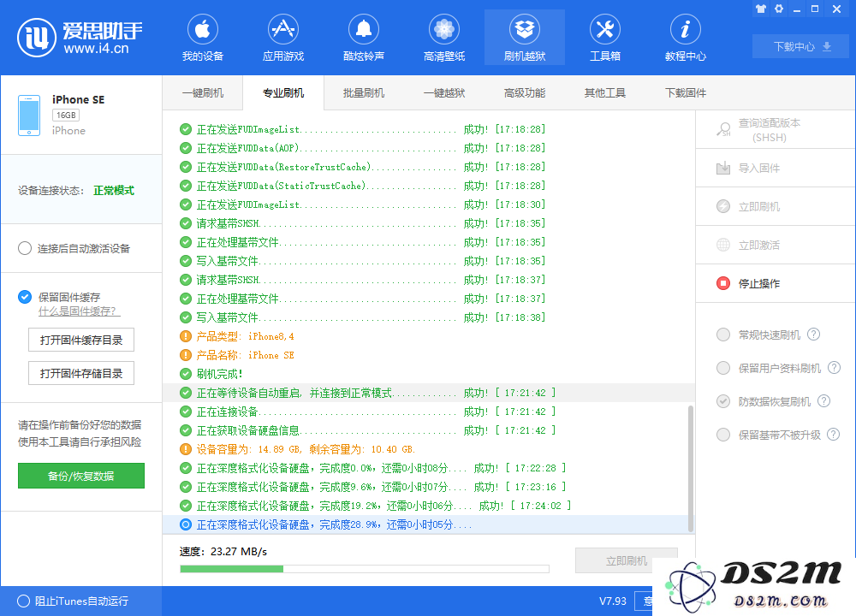Image resolution: width=856 pixels, height=616 pixels.
Task: Switch to 一键刷机 tab
Action: tap(203, 92)
